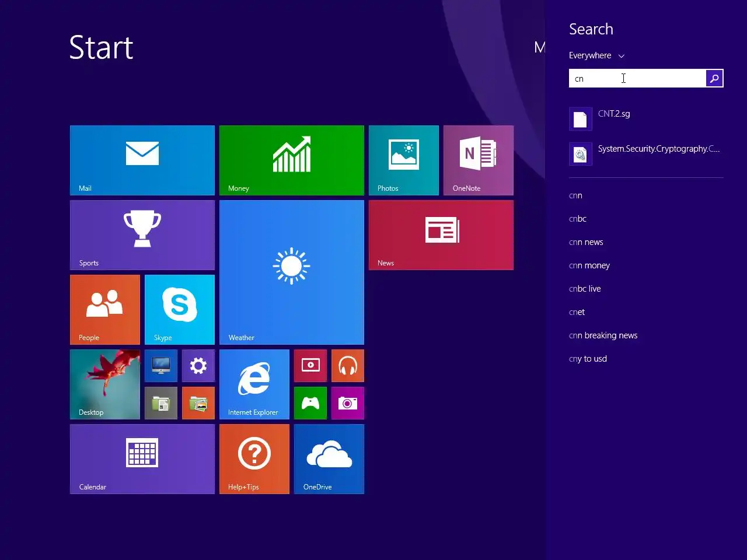Launch the Xbox Games controller tile
Image resolution: width=747 pixels, height=560 pixels.
tap(310, 403)
